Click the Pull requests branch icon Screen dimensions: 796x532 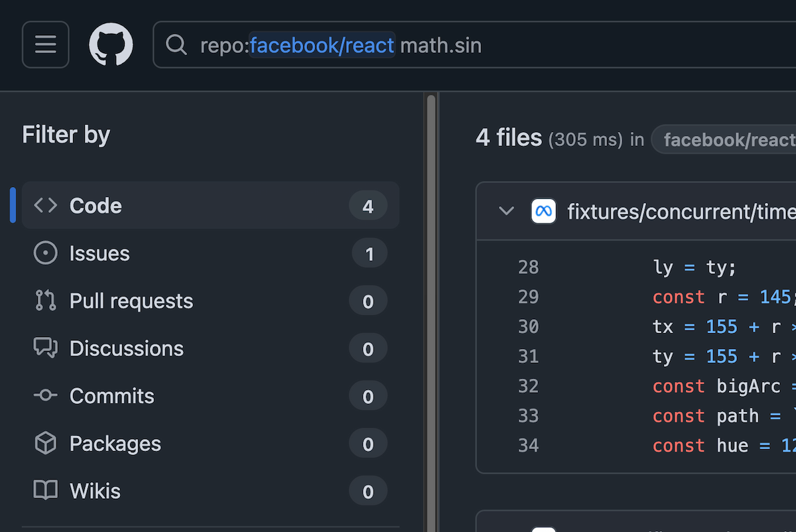(x=45, y=301)
